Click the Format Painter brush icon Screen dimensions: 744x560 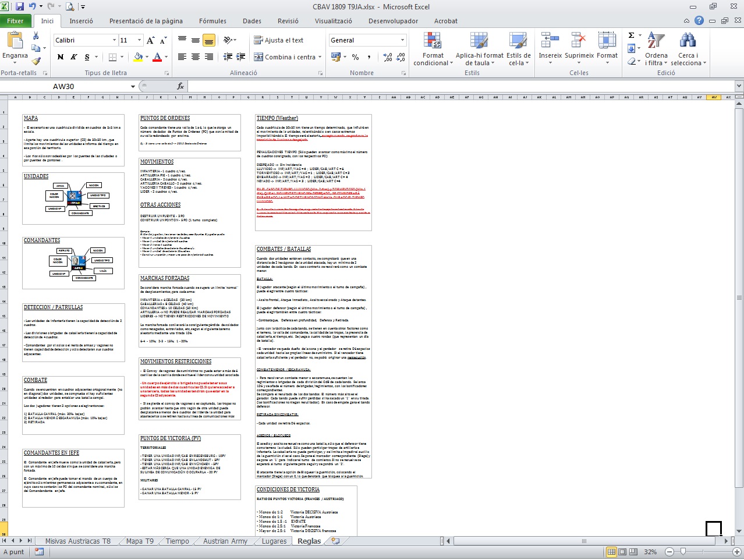[x=36, y=61]
